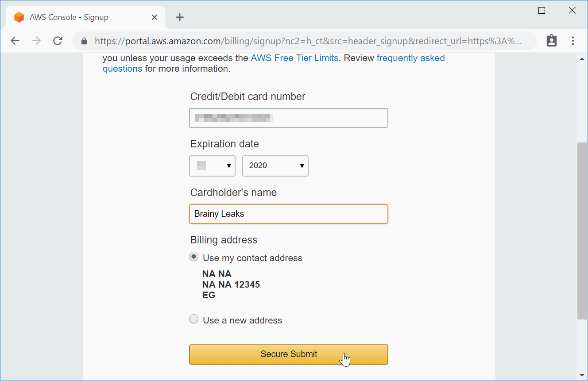Open the AWS Free Tier Limits link
The height and width of the screenshot is (381, 588).
[x=294, y=58]
